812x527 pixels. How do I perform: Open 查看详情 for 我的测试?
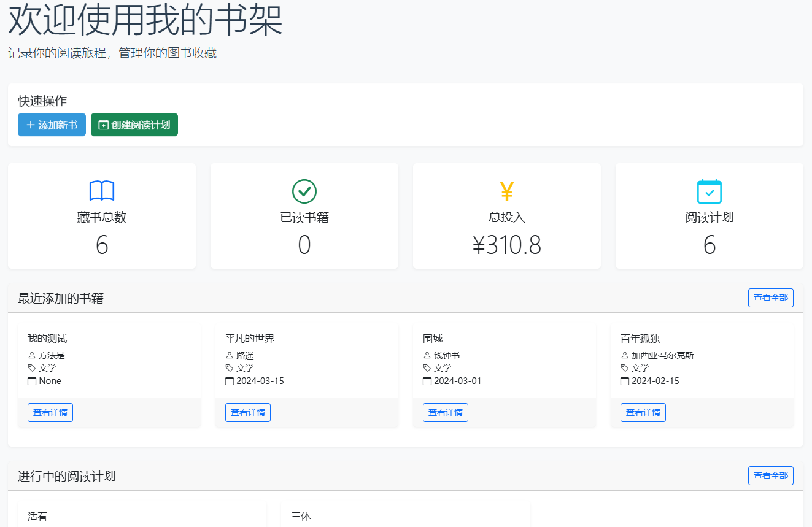(50, 412)
